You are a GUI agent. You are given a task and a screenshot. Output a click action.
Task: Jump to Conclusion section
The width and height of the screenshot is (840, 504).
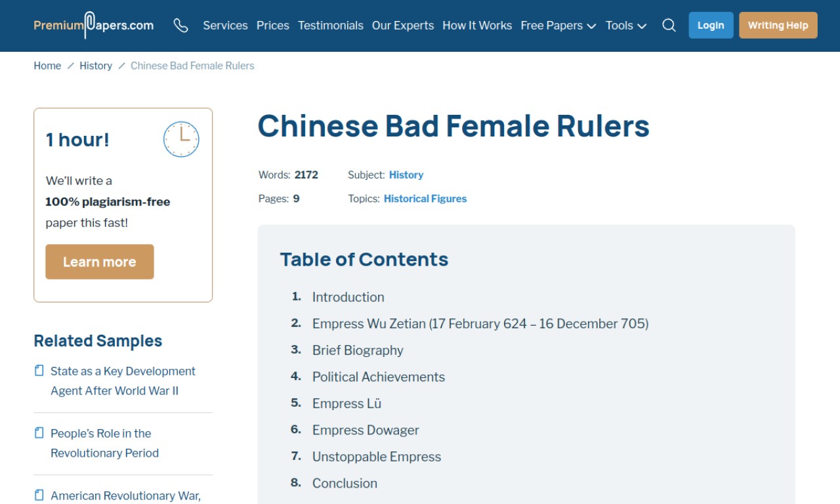coord(345,483)
